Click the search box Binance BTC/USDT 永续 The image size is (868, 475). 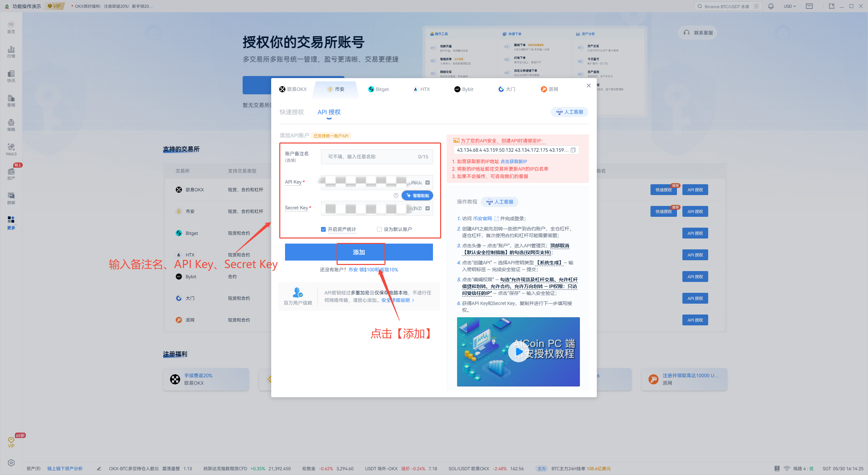[x=728, y=6]
